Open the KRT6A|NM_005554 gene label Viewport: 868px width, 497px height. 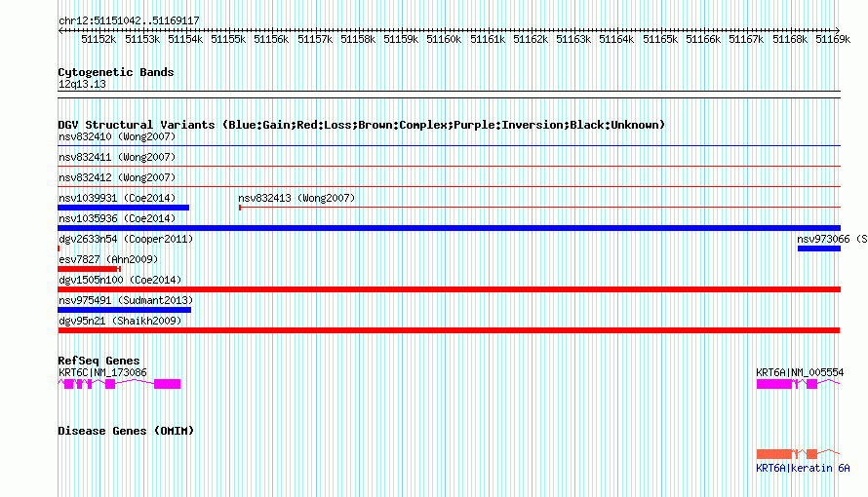point(800,372)
